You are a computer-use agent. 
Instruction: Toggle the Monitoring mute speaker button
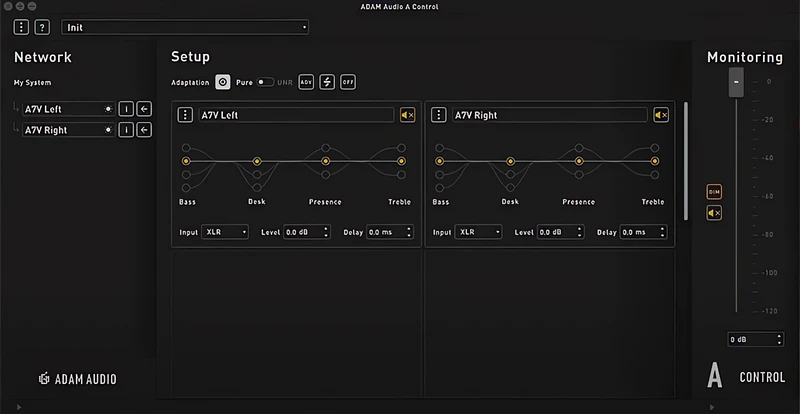pyautogui.click(x=714, y=213)
